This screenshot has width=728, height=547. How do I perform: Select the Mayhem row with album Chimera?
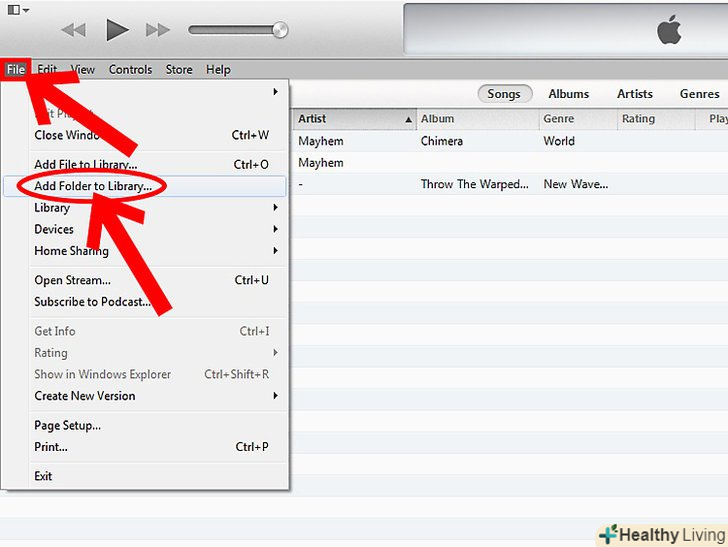pos(510,141)
